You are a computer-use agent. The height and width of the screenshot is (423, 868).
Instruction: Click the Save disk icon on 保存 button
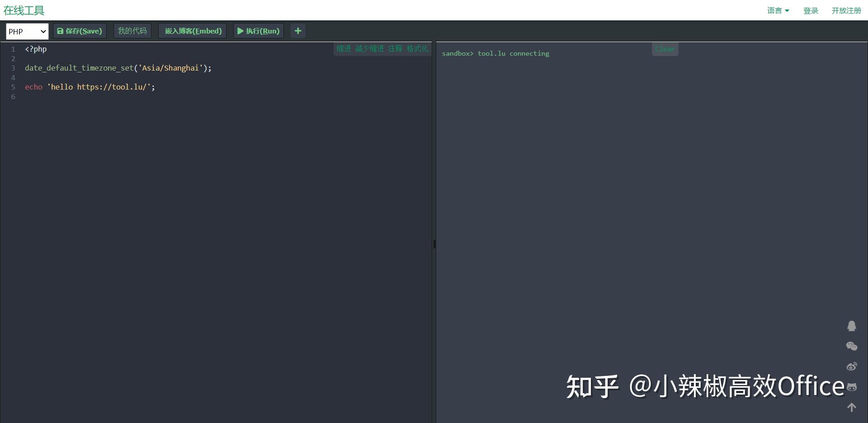click(x=61, y=31)
